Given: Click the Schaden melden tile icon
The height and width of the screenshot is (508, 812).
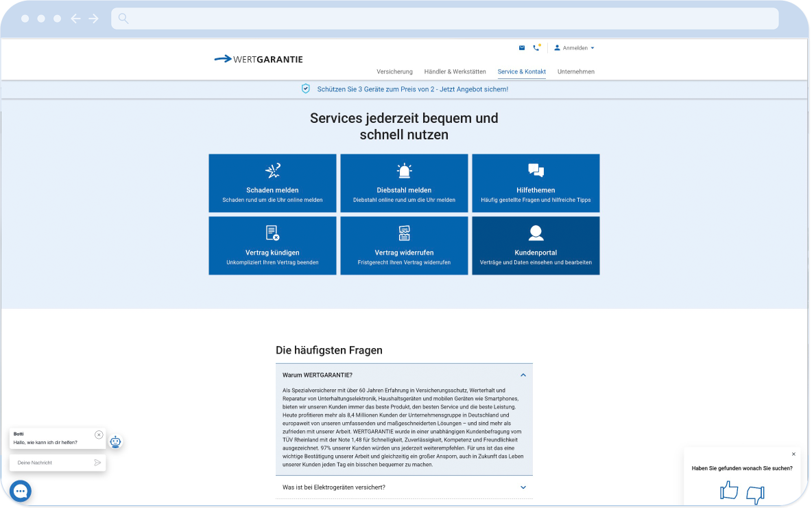Looking at the screenshot, I should tap(272, 170).
